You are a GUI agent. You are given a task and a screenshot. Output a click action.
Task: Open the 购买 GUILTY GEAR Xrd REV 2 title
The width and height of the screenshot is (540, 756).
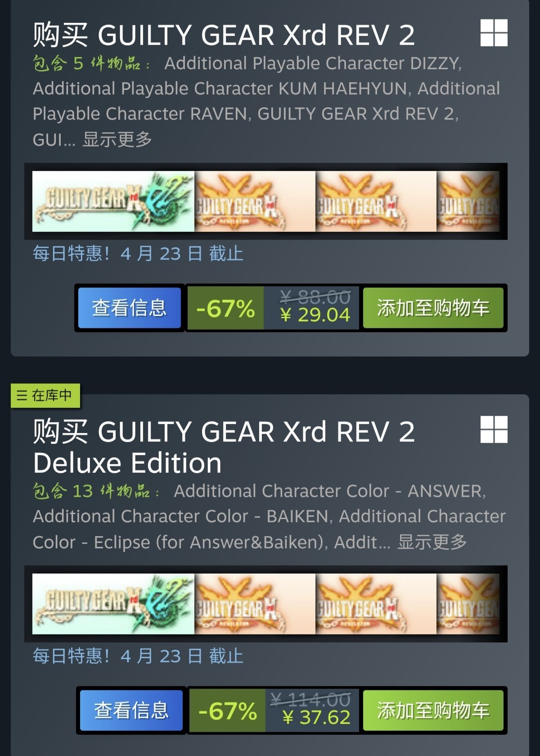tap(224, 35)
